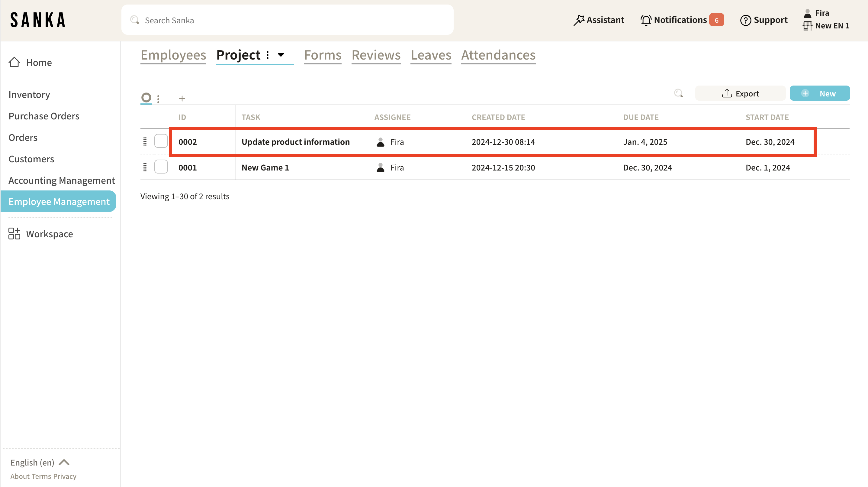Check the checkbox for task 0001
868x487 pixels.
161,167
